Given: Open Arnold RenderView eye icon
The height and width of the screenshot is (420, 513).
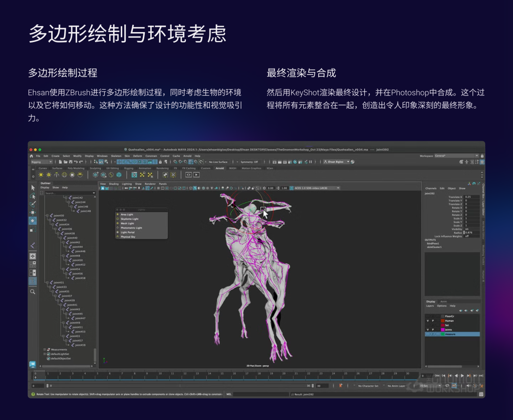Looking at the screenshot, I should pos(188,175).
